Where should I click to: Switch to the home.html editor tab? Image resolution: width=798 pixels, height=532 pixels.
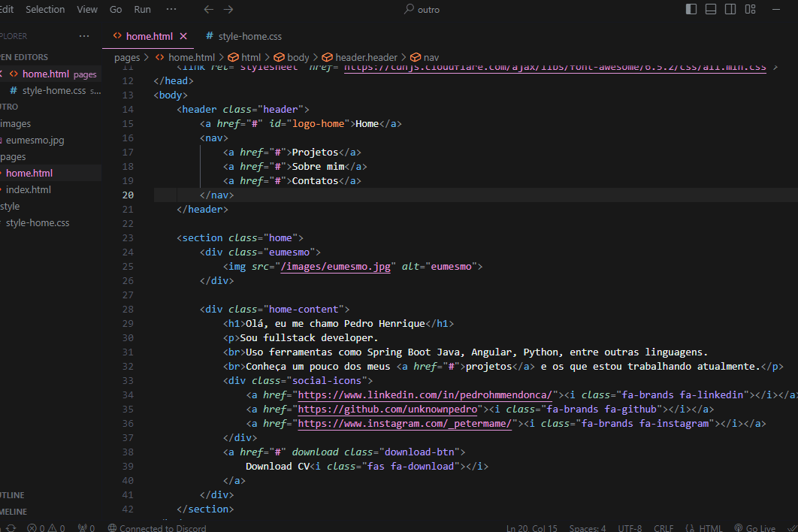click(148, 36)
